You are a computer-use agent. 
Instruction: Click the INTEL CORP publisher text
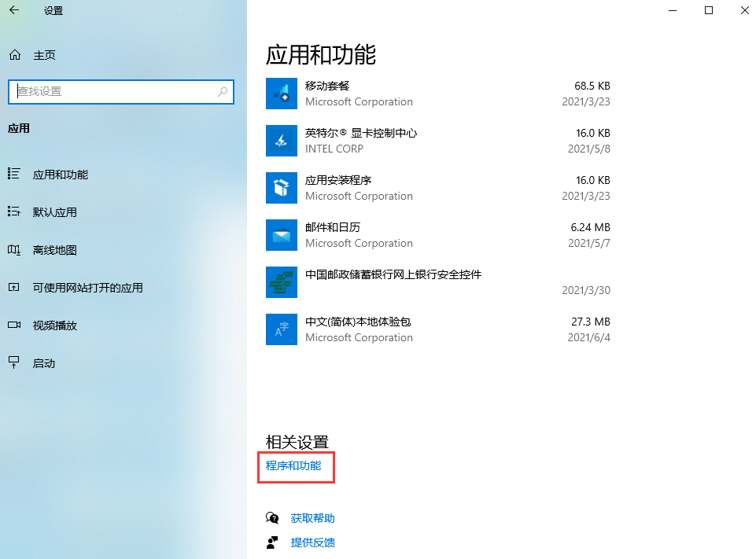tap(334, 149)
